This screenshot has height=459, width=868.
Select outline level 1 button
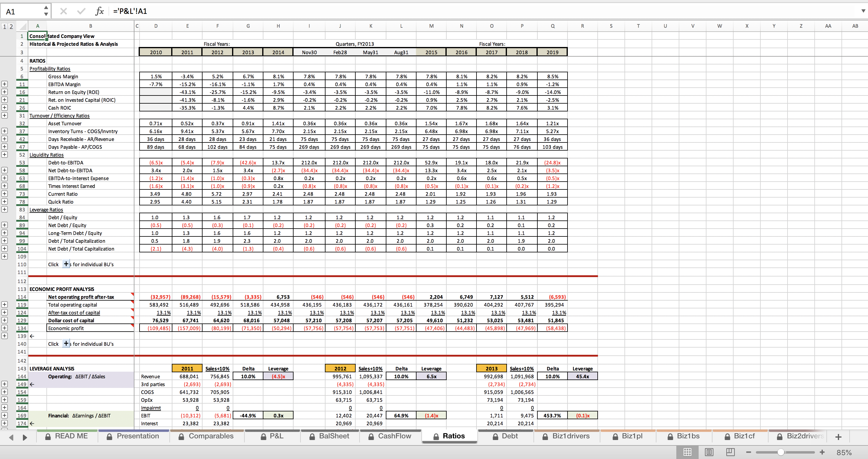(5, 26)
